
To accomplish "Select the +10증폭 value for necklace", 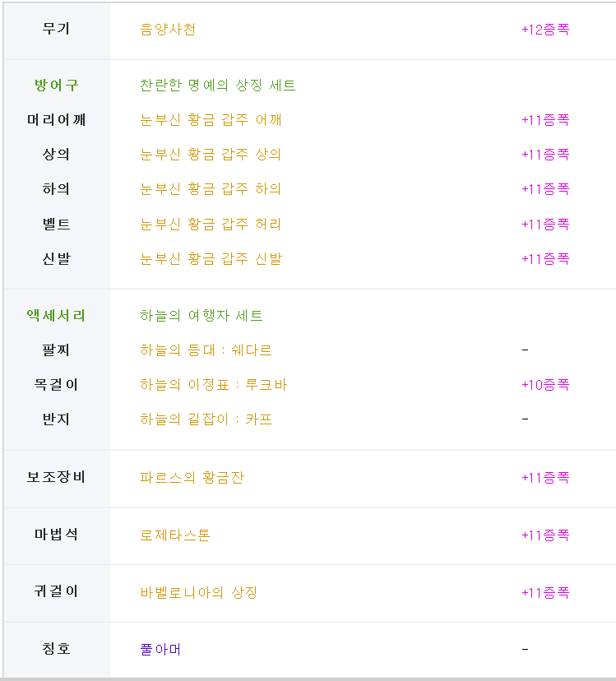I will point(545,385).
